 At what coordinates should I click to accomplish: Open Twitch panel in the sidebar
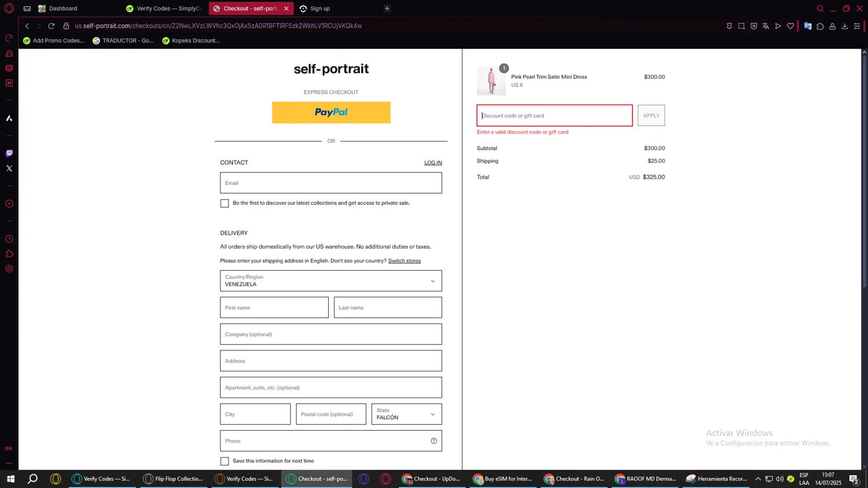(x=9, y=153)
